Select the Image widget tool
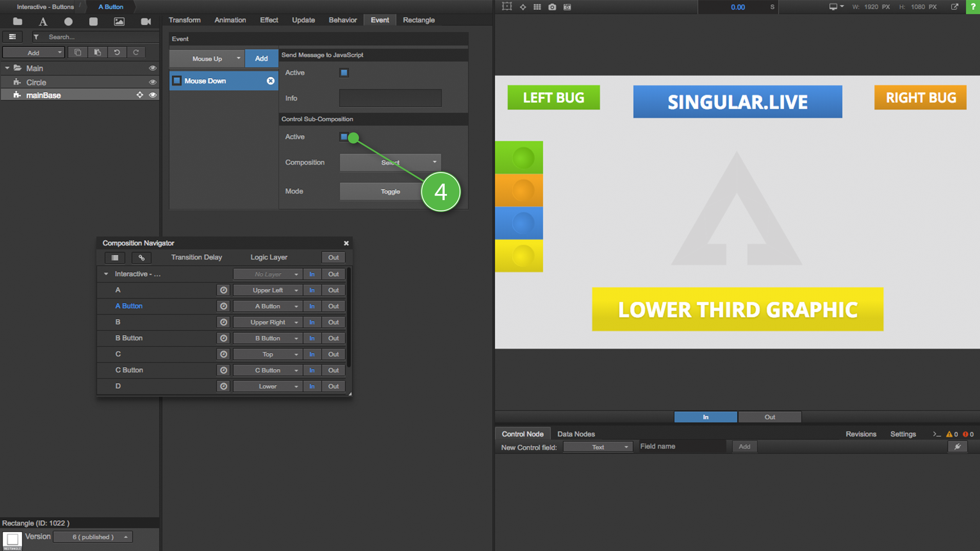980x551 pixels. [x=119, y=21]
